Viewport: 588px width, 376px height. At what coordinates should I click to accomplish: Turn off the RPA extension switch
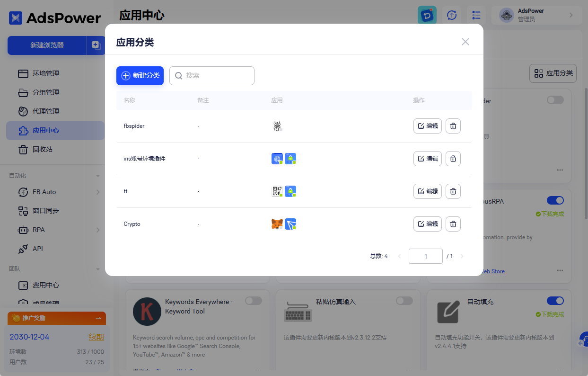555,200
